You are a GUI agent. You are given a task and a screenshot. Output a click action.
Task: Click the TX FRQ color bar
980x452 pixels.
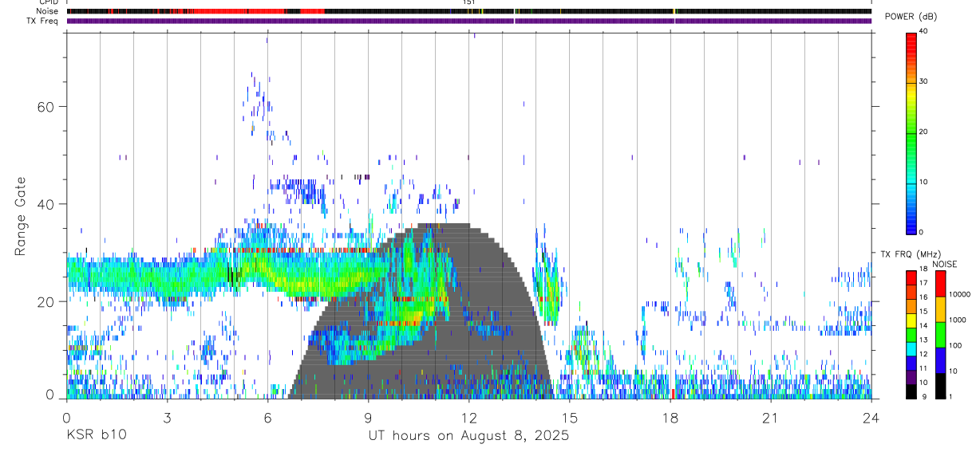click(911, 334)
